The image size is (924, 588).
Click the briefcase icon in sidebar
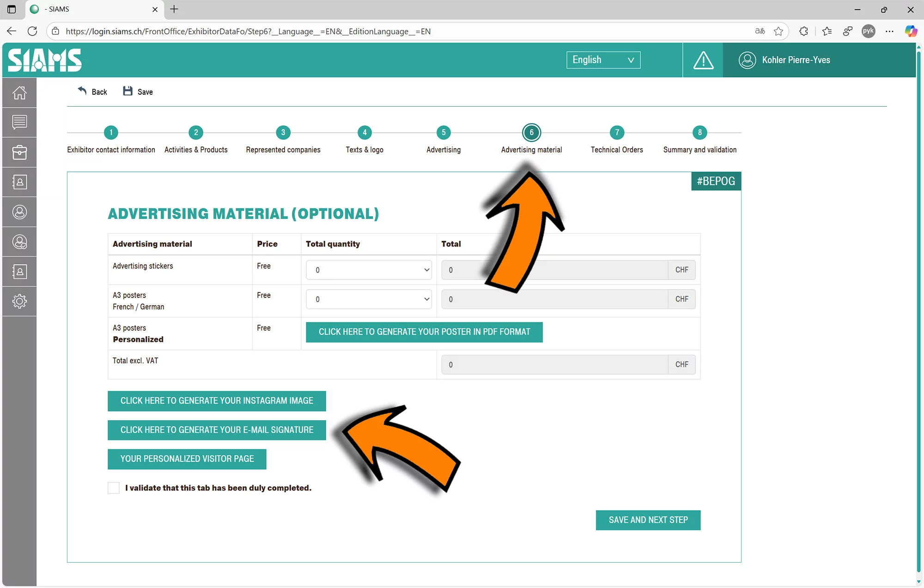pos(19,152)
